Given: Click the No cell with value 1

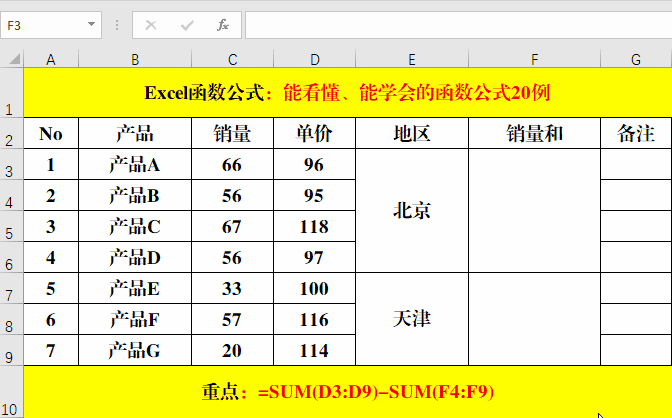Looking at the screenshot, I should pos(51,164).
